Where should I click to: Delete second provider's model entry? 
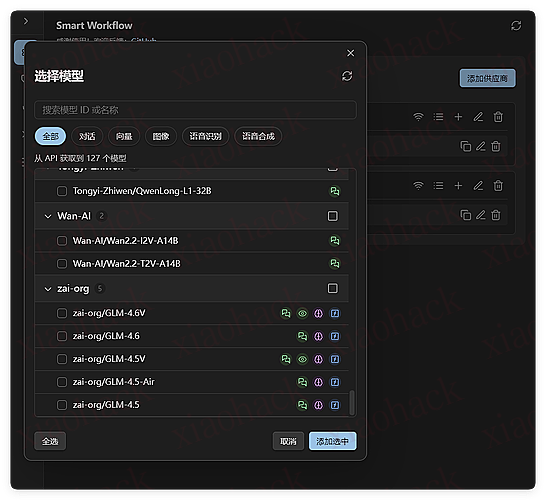[x=496, y=215]
